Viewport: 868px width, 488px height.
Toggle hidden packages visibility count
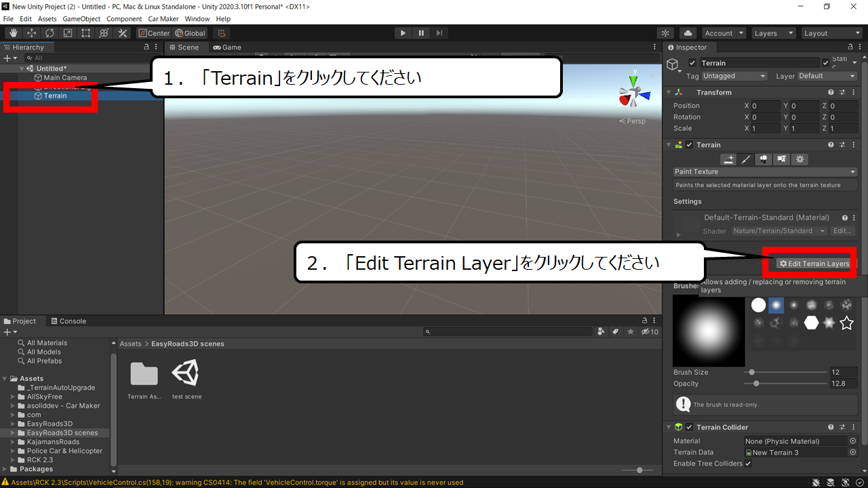tap(649, 332)
